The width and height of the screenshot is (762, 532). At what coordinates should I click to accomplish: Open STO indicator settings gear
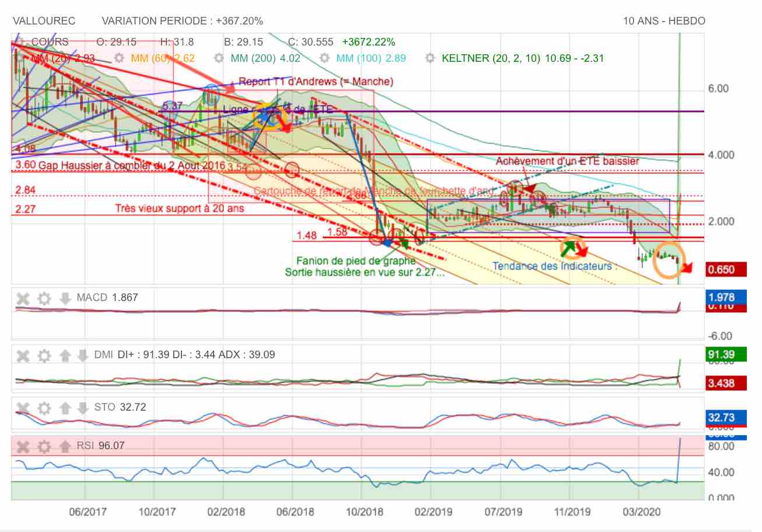pos(44,408)
